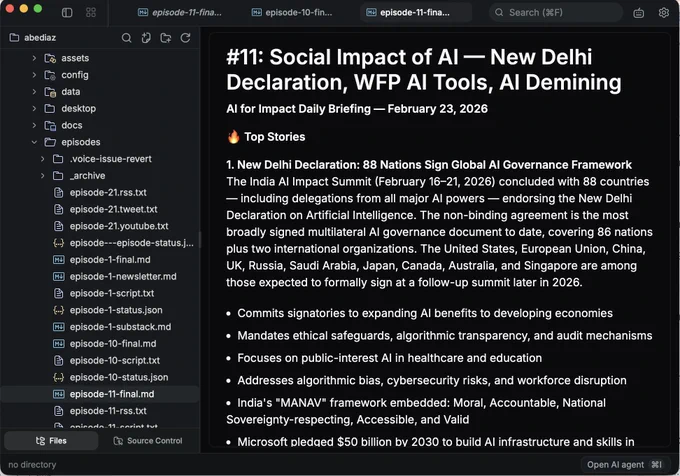680x476 pixels.
Task: Click the abediaz root folder icon
Action: click(x=14, y=38)
